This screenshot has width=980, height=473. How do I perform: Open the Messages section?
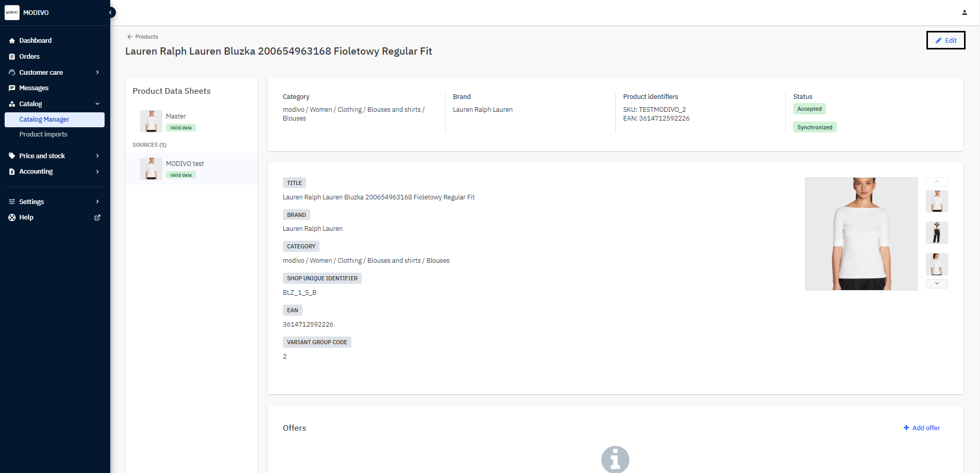[55, 88]
